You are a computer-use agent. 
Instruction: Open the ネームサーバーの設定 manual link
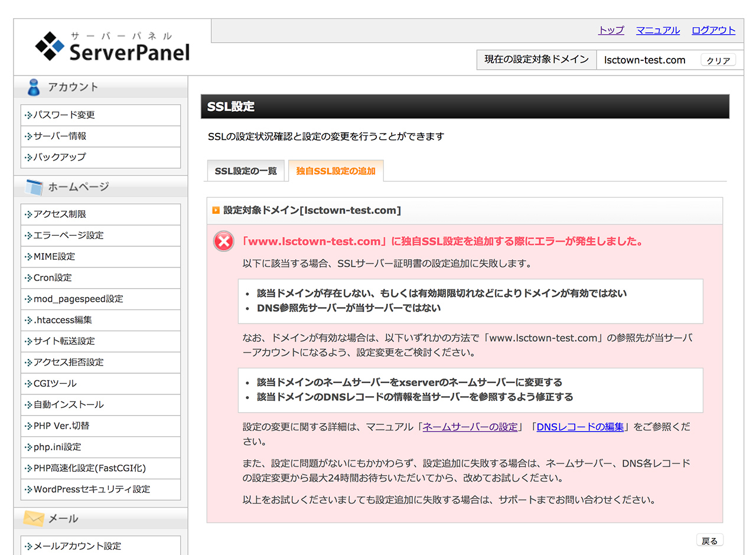click(x=470, y=427)
